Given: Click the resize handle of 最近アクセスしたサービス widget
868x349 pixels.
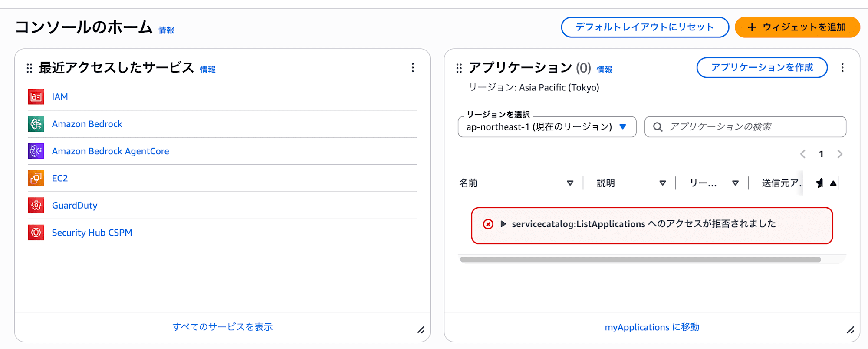Looking at the screenshot, I should coord(421,330).
